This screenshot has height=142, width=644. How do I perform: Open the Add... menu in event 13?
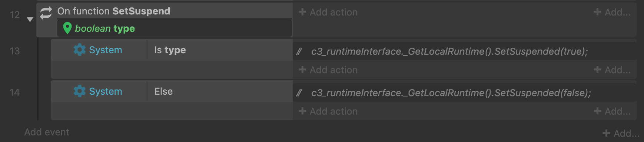tap(612, 70)
